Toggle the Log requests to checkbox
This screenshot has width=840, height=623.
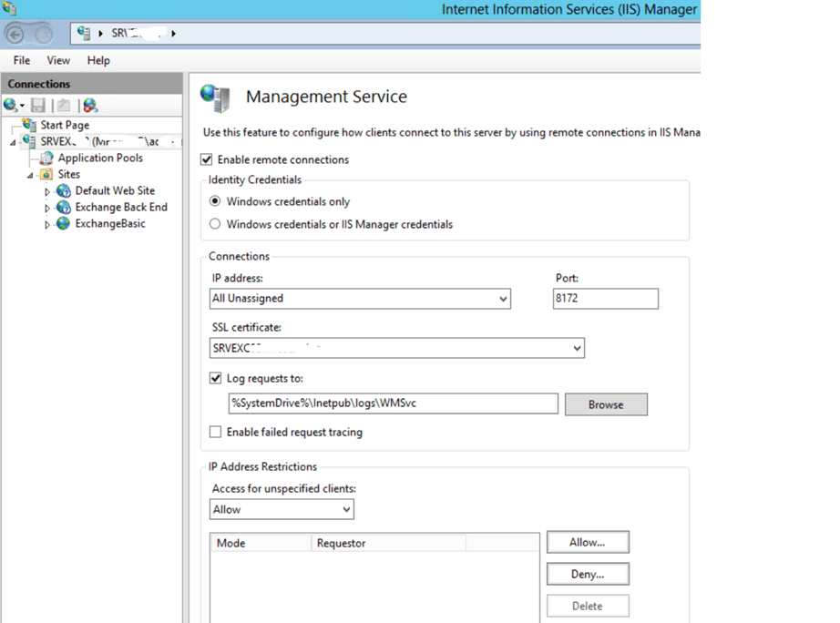[216, 378]
